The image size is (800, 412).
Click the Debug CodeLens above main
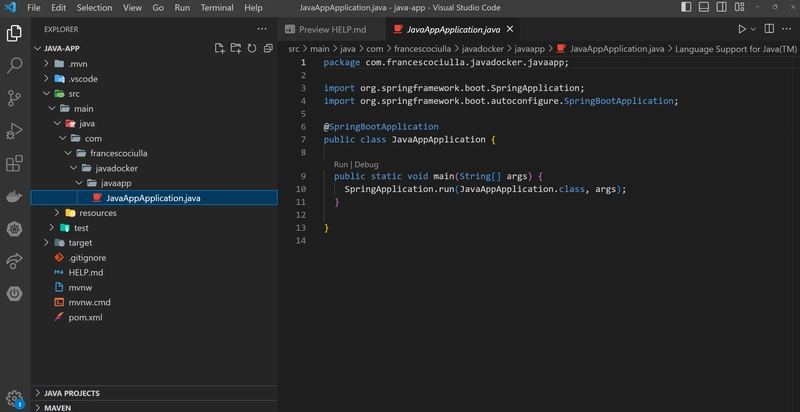click(x=366, y=164)
